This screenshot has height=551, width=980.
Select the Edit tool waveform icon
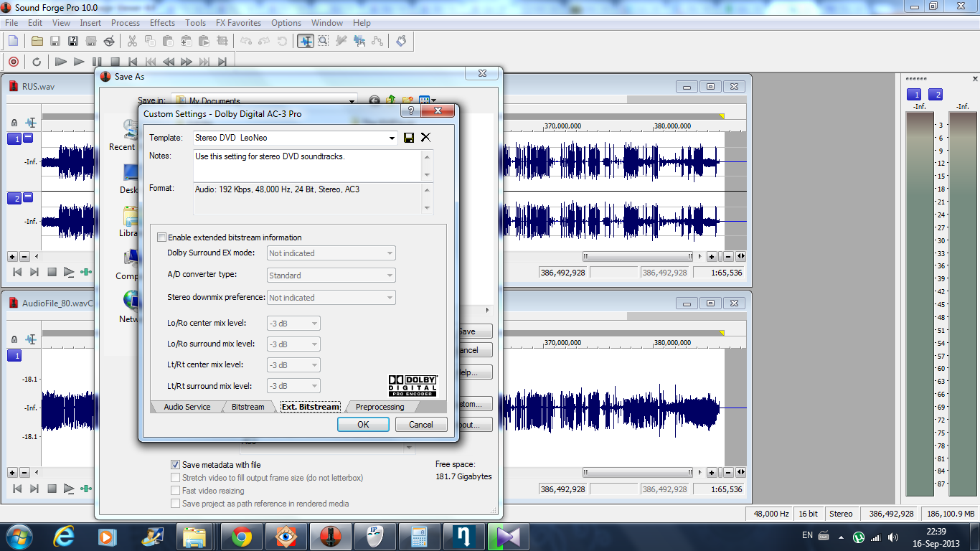pyautogui.click(x=306, y=41)
